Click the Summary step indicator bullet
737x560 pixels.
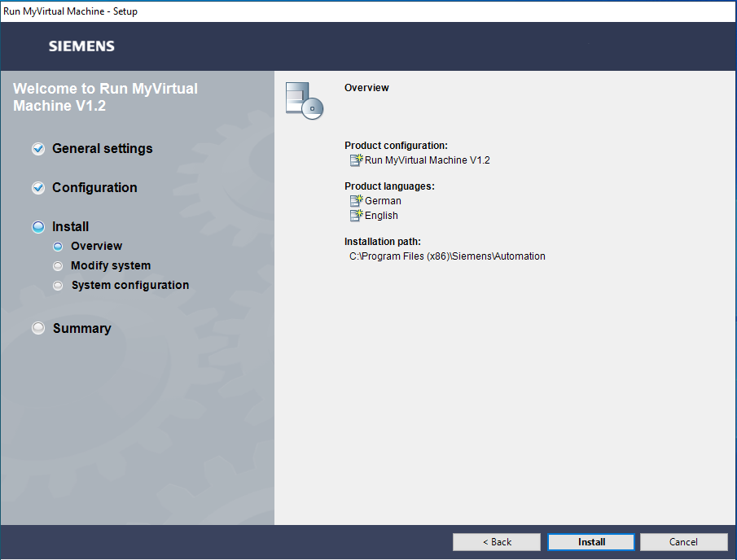coord(38,328)
